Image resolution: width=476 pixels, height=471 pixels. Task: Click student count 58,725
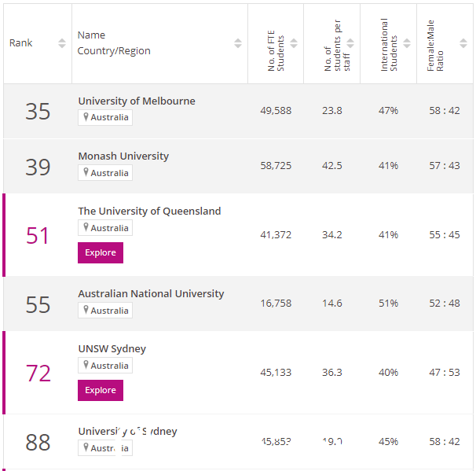276,166
